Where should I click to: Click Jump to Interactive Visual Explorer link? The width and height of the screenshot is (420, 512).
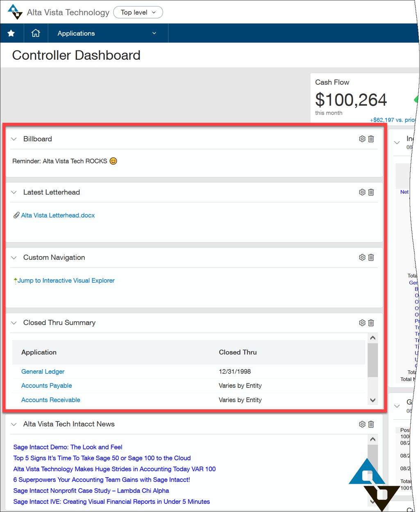pyautogui.click(x=66, y=281)
